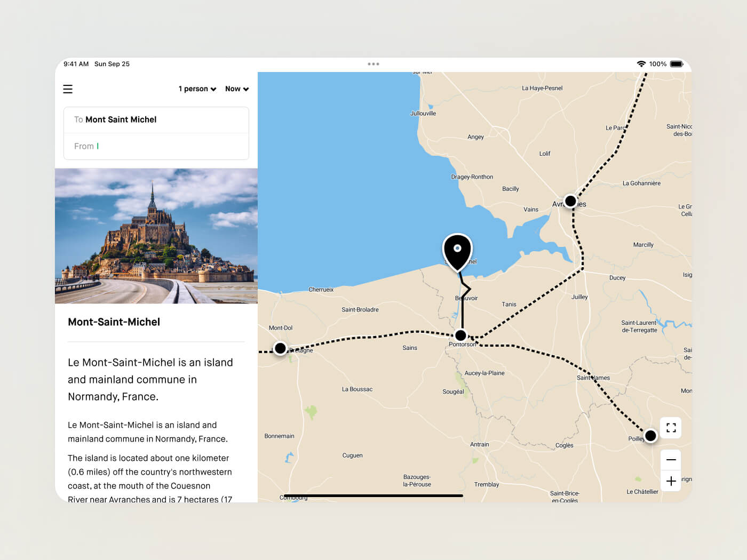Click the Bonnemain map label
Image resolution: width=747 pixels, height=560 pixels.
click(280, 436)
